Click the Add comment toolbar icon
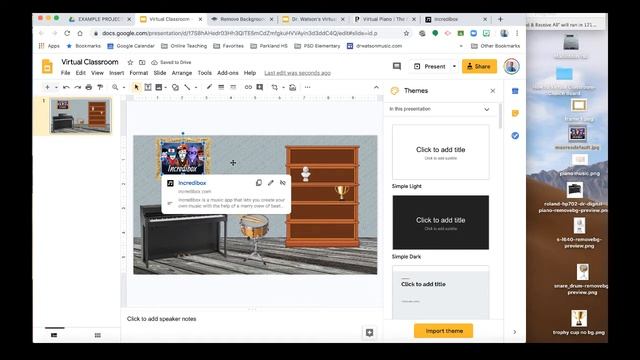Image resolution: width=640 pixels, height=360 pixels. pyautogui.click(x=260, y=87)
